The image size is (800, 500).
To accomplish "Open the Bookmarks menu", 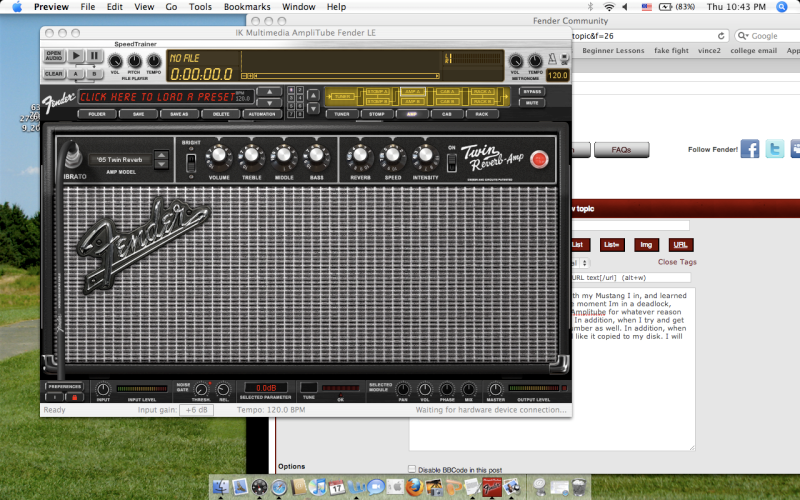I will coord(246,6).
